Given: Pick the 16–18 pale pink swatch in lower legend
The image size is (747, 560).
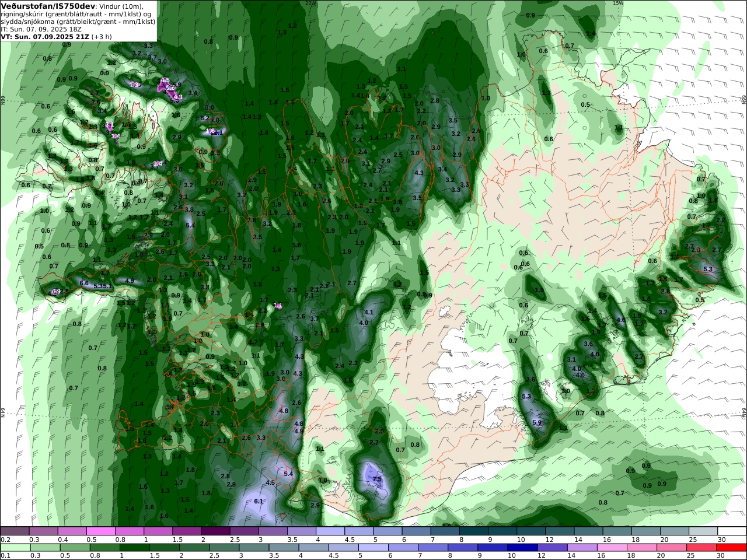Looking at the screenshot, I should point(612,548).
